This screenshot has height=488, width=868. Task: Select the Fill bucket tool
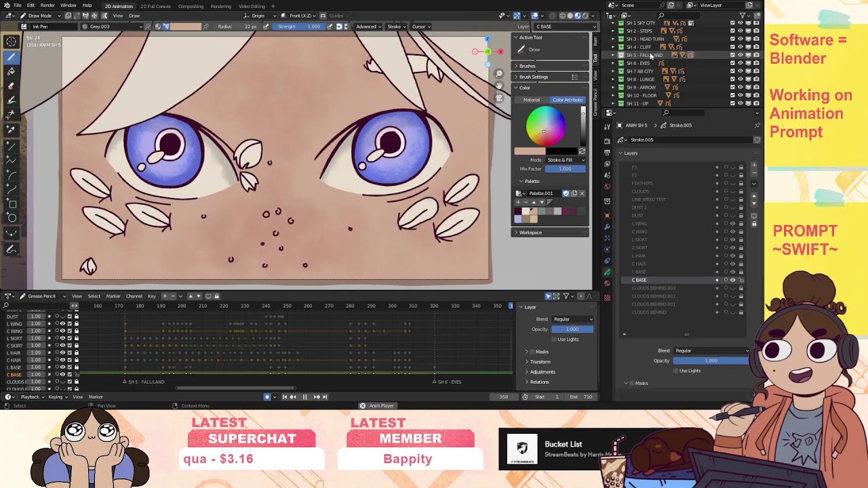coord(12,71)
